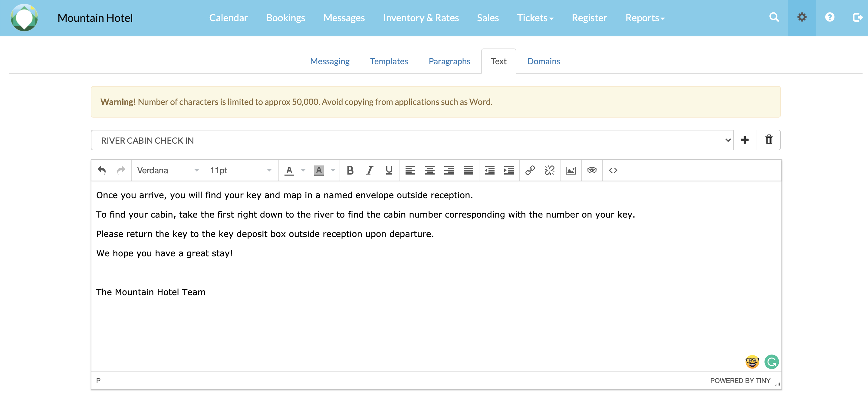
Task: Open the text color picker arrow
Action: click(x=303, y=170)
